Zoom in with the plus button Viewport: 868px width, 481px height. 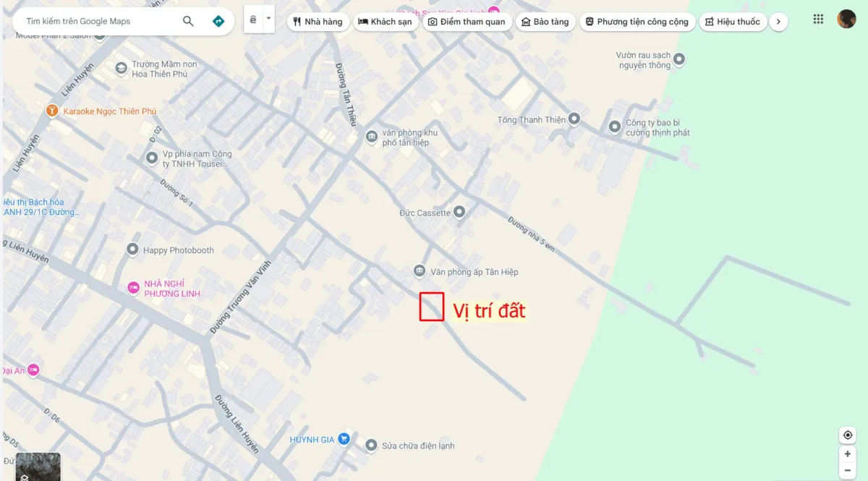[848, 454]
